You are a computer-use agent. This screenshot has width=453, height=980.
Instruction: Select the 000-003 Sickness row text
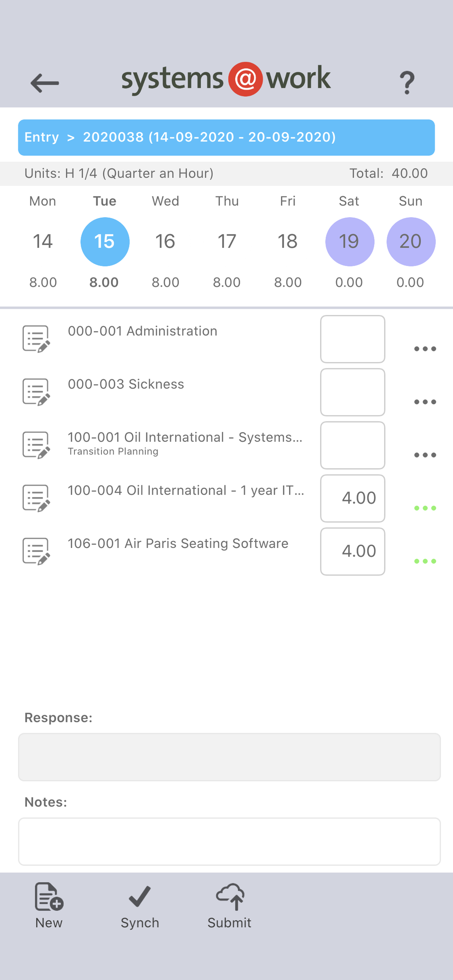125,384
